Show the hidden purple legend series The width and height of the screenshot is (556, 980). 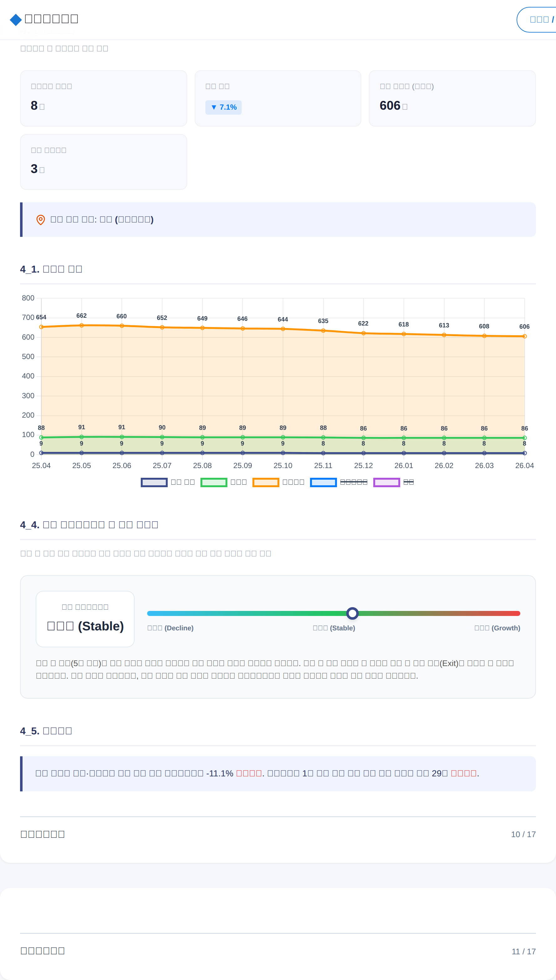click(393, 482)
